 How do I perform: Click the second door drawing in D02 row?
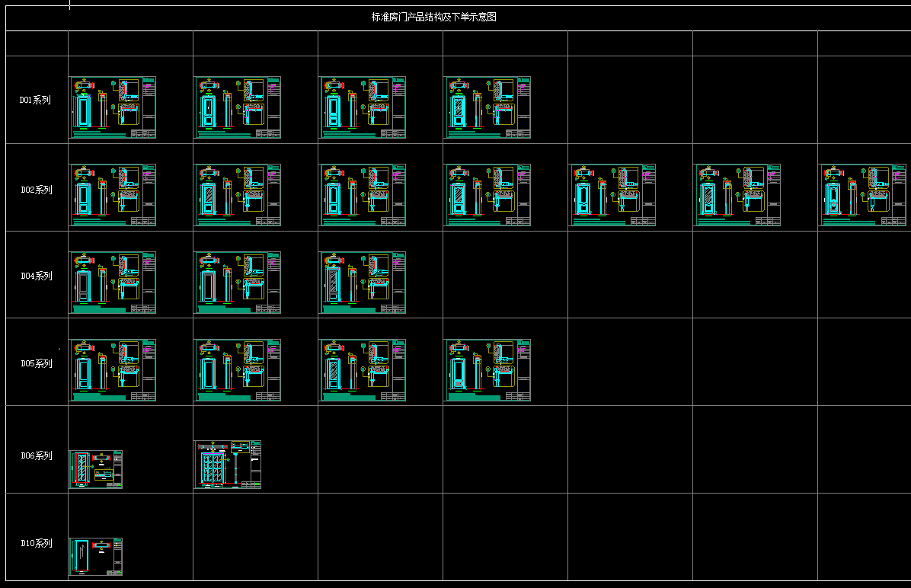[x=238, y=195]
